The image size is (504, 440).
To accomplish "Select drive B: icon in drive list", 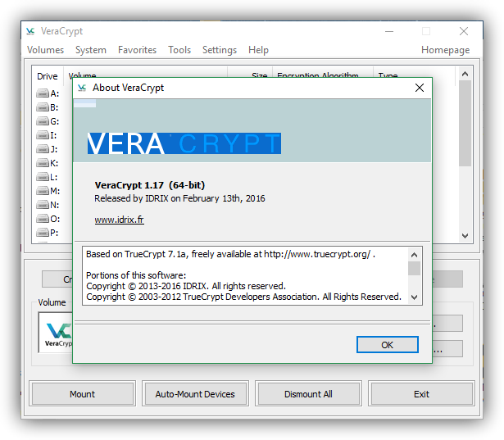I will 43,107.
